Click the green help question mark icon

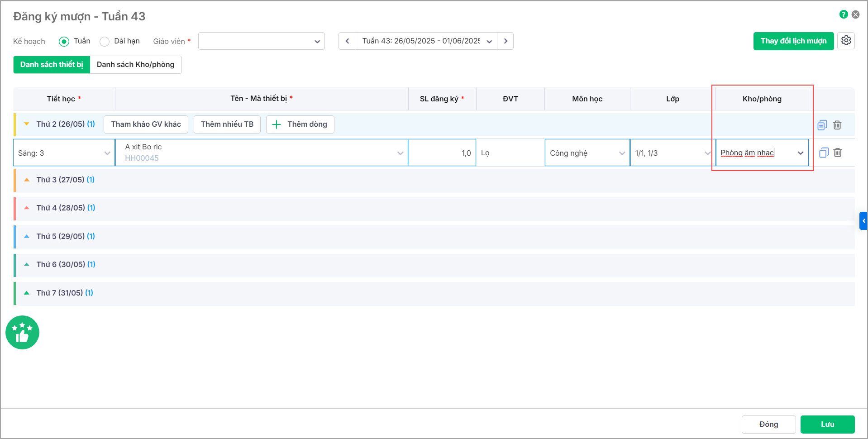[x=843, y=14]
